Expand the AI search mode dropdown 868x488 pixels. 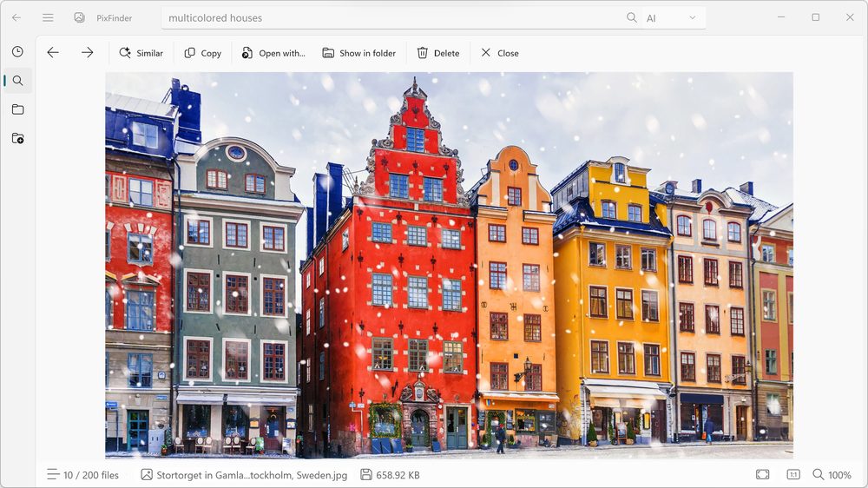tap(672, 17)
